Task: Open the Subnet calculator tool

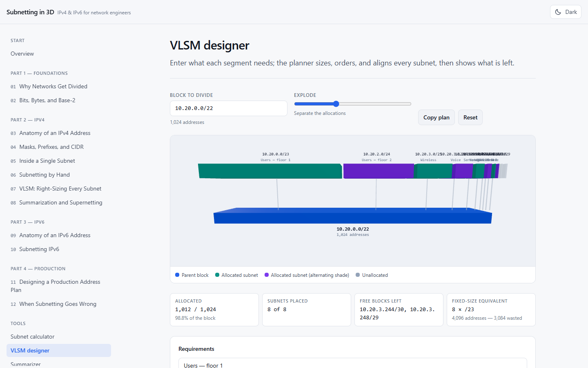Action: 59,337
